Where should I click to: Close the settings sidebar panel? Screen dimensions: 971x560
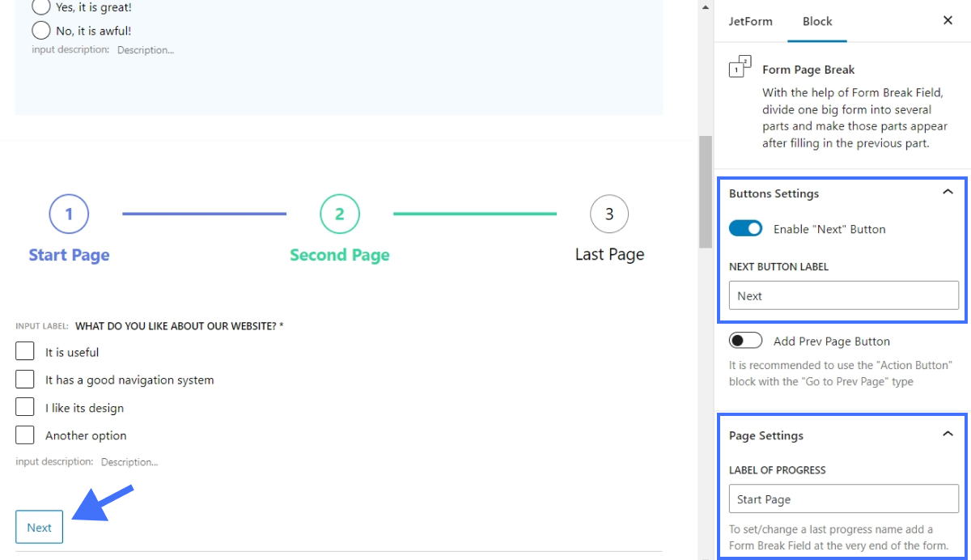pos(948,20)
